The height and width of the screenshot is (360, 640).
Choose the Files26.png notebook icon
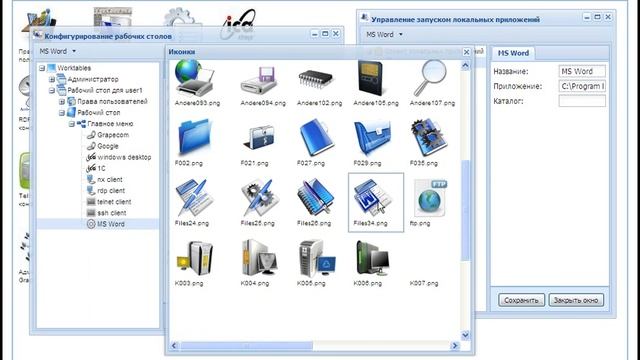tap(316, 198)
